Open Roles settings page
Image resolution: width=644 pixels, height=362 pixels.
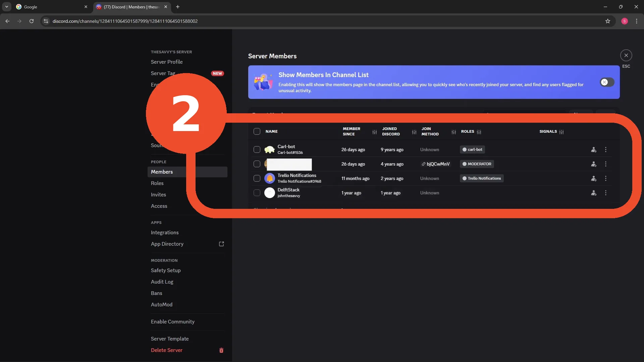pyautogui.click(x=157, y=183)
